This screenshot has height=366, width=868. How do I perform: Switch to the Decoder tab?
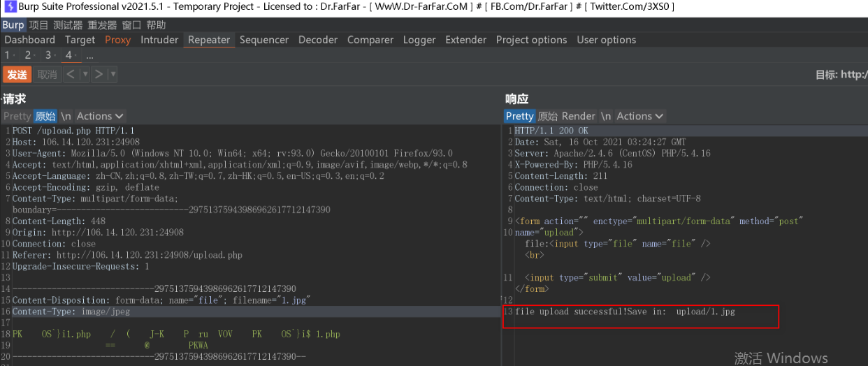318,40
